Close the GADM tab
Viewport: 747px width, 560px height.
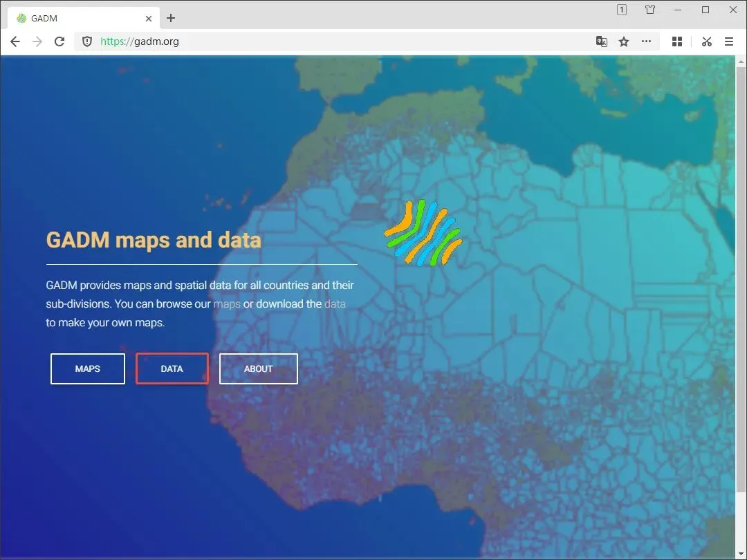(149, 19)
